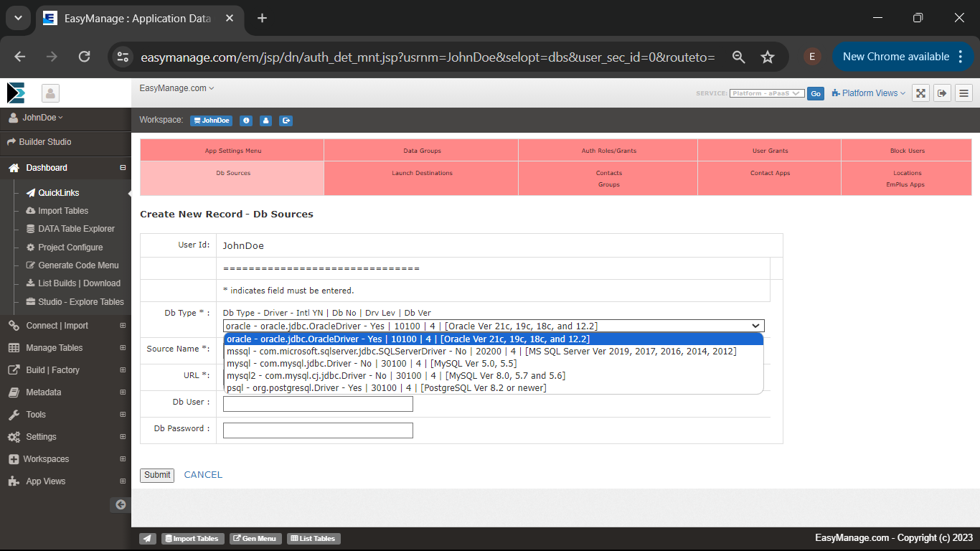
Task: Click the Db Type dropdown box
Action: (x=494, y=326)
